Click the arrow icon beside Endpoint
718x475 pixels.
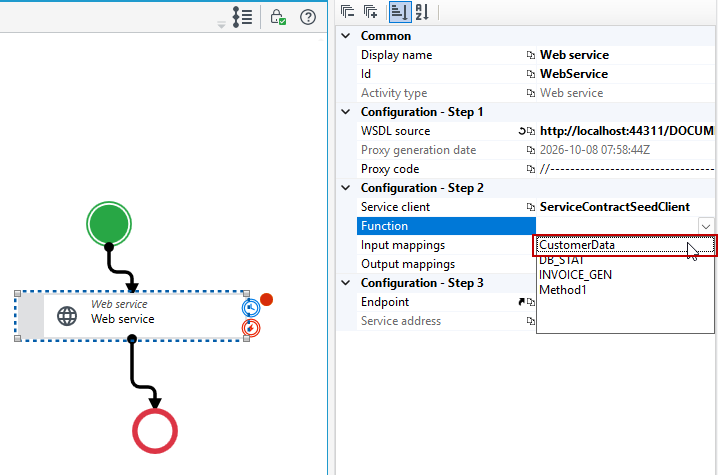[522, 302]
